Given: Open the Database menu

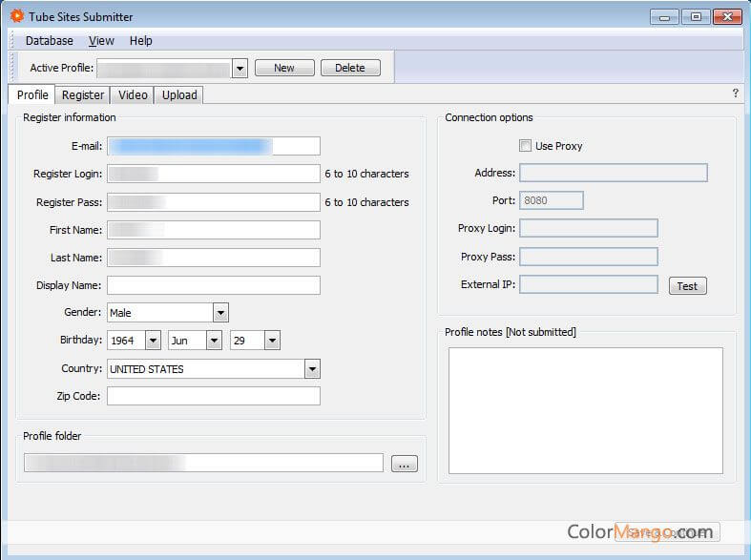Looking at the screenshot, I should 50,41.
